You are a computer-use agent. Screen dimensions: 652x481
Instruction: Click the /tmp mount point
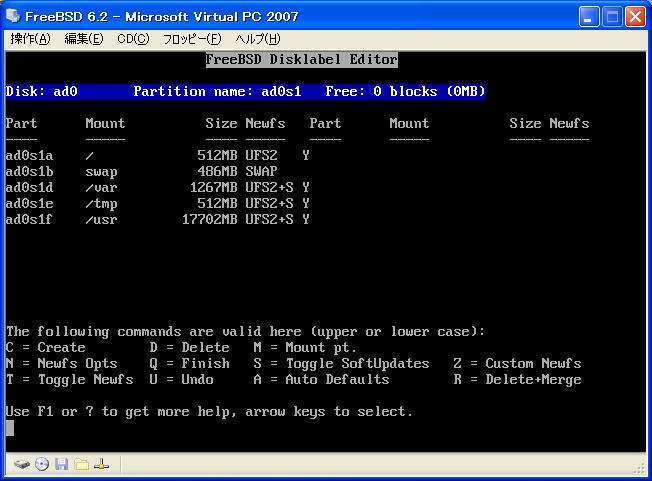click(101, 204)
